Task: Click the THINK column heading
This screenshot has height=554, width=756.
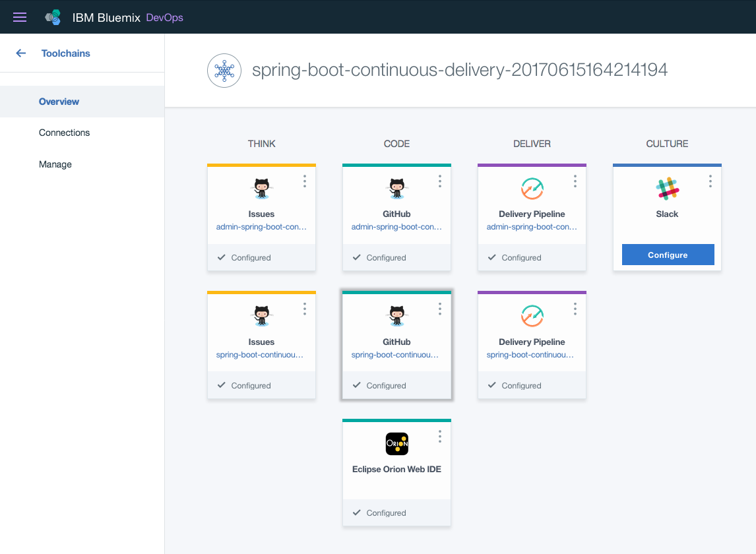Action: coord(262,144)
